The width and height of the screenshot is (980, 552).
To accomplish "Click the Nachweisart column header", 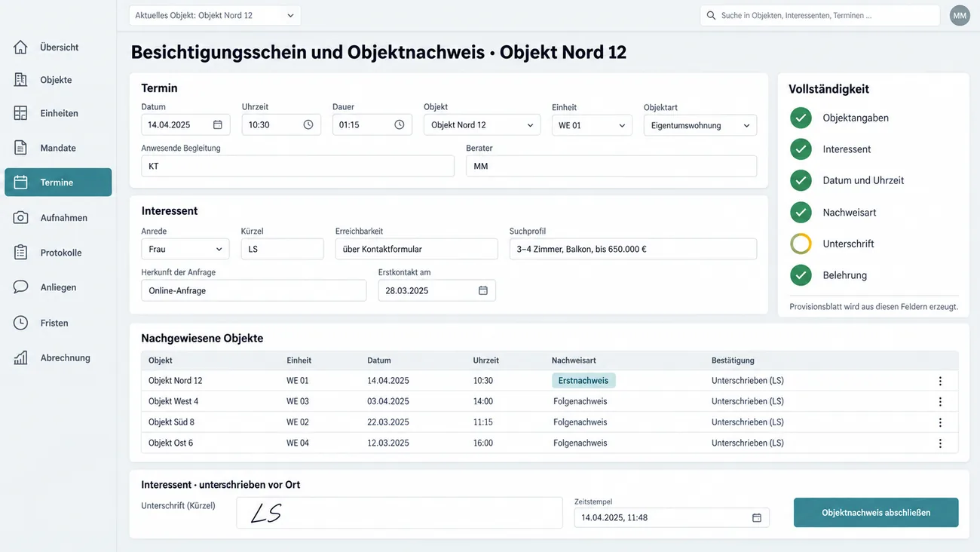I will point(574,360).
